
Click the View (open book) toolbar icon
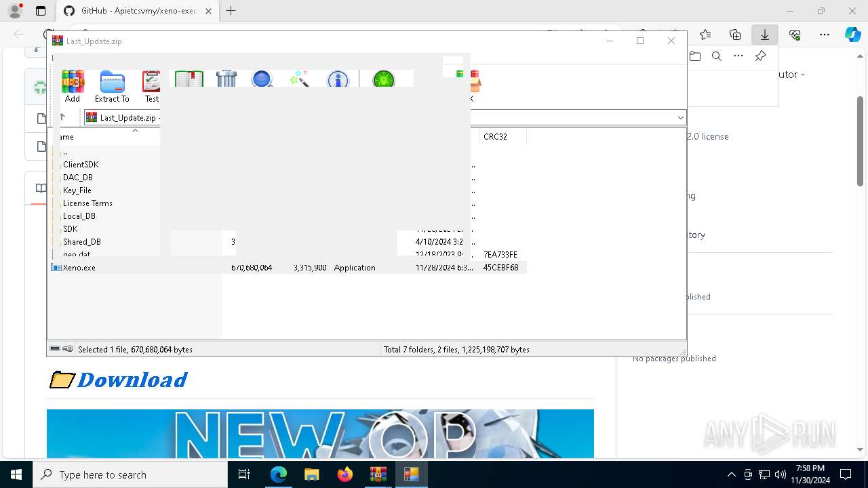click(x=189, y=79)
